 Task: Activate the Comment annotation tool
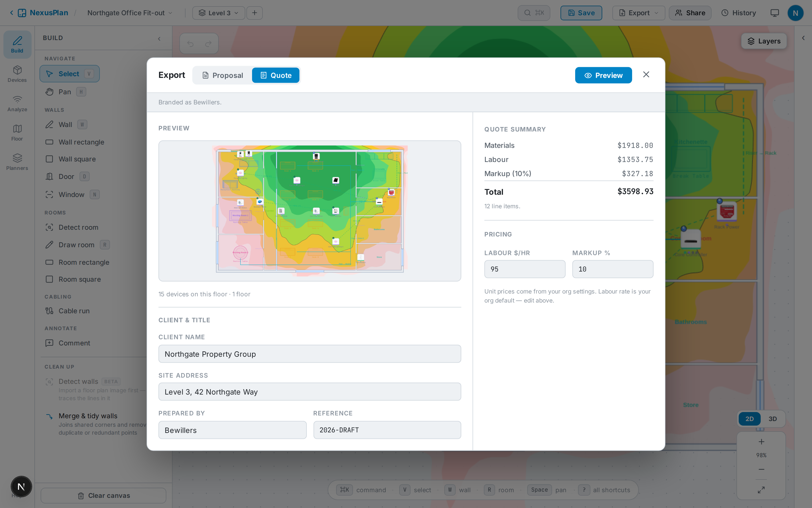pos(68,343)
